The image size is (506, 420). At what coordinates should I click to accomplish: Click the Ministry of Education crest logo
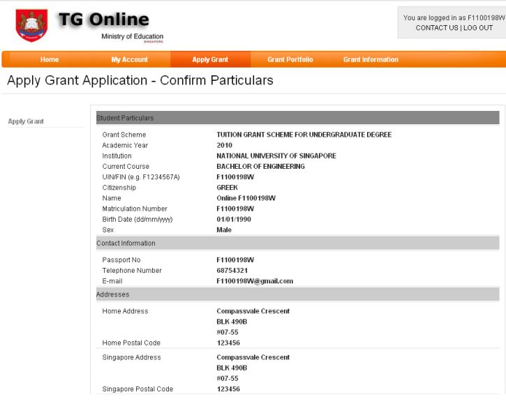pyautogui.click(x=32, y=26)
